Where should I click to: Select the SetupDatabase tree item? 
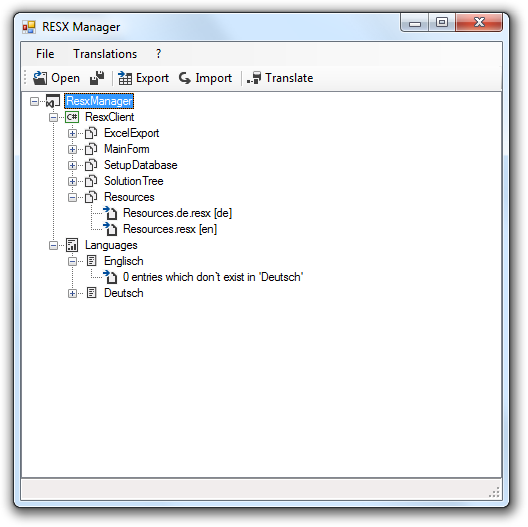coord(140,165)
